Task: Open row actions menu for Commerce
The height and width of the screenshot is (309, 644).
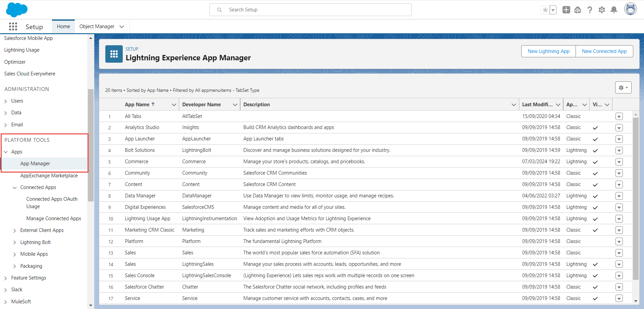Action: coord(619,162)
